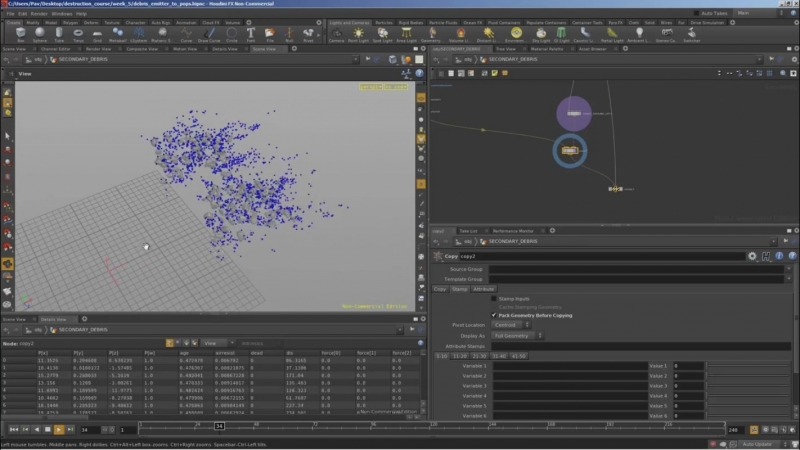Screen dimensions: 800x450
Task: Adjust the Value 1 slider
Action: pos(748,366)
